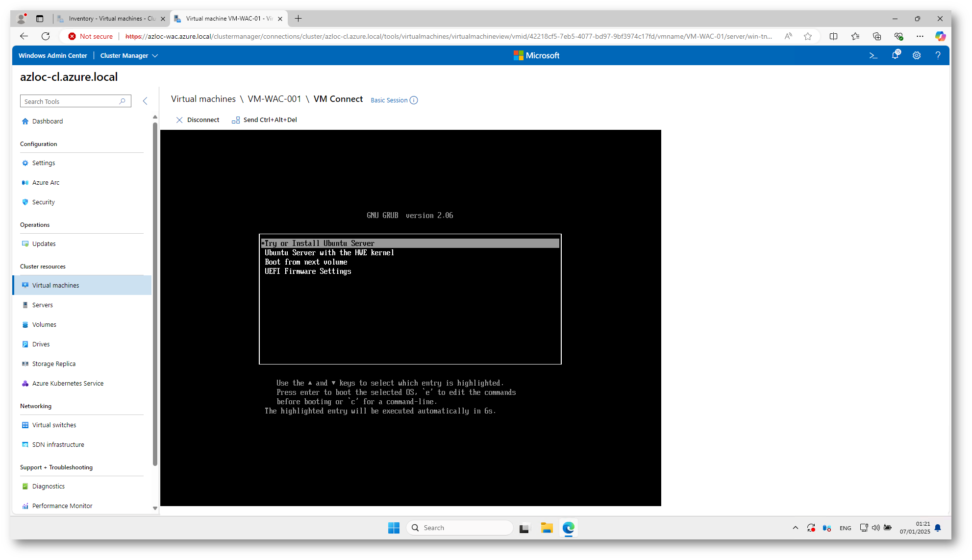Click the Basic Session link
The height and width of the screenshot is (560, 972).
tap(389, 100)
